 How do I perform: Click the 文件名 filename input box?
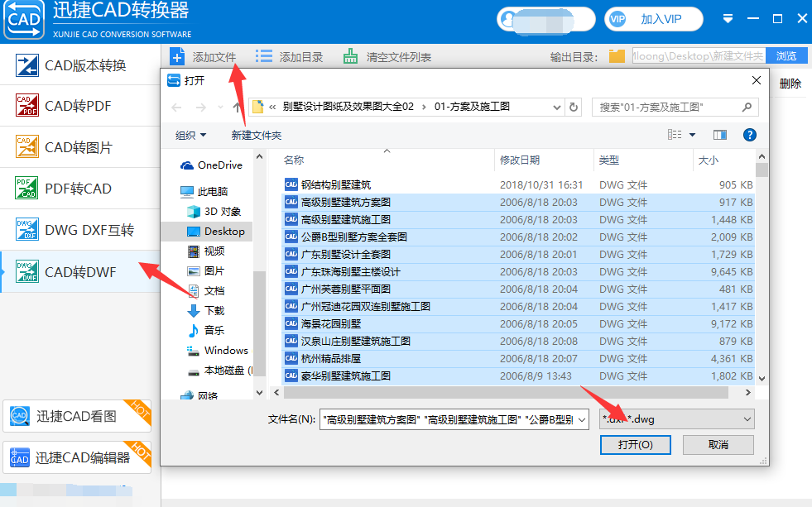coord(448,419)
